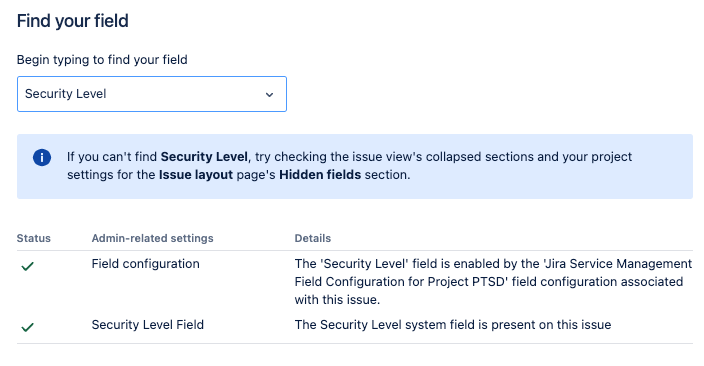This screenshot has height=366, width=704.
Task: Click bold Hidden fields text in banner
Action: click(320, 175)
